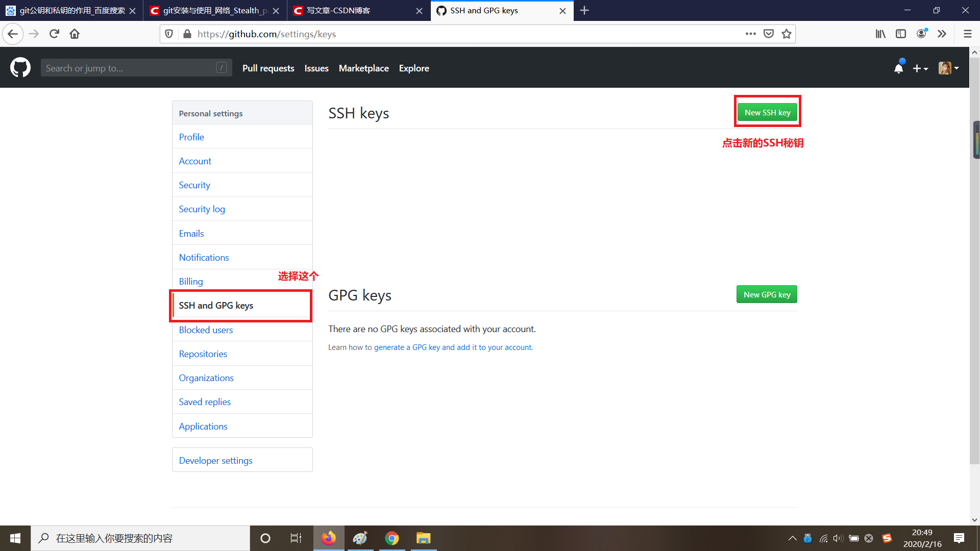Screen dimensions: 980x551
Task: Show hidden system tray icons
Action: click(792, 538)
